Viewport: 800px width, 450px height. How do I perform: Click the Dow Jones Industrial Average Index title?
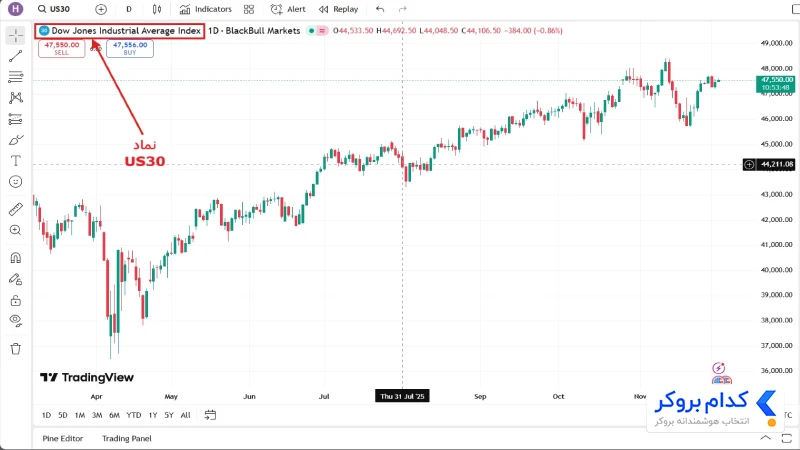click(126, 31)
